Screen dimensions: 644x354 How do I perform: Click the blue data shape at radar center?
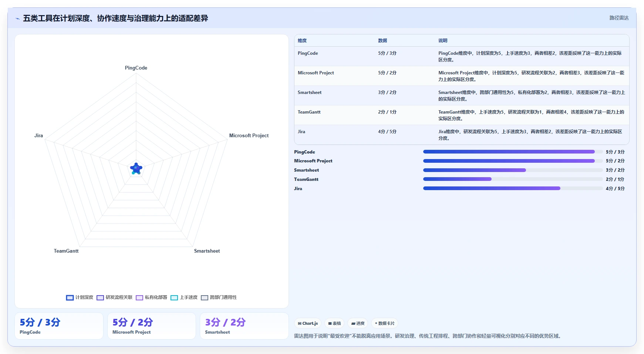tap(136, 168)
